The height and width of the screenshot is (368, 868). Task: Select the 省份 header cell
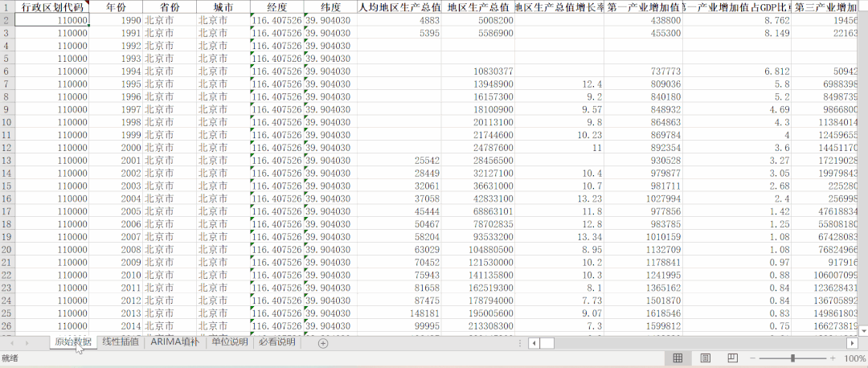pyautogui.click(x=170, y=6)
